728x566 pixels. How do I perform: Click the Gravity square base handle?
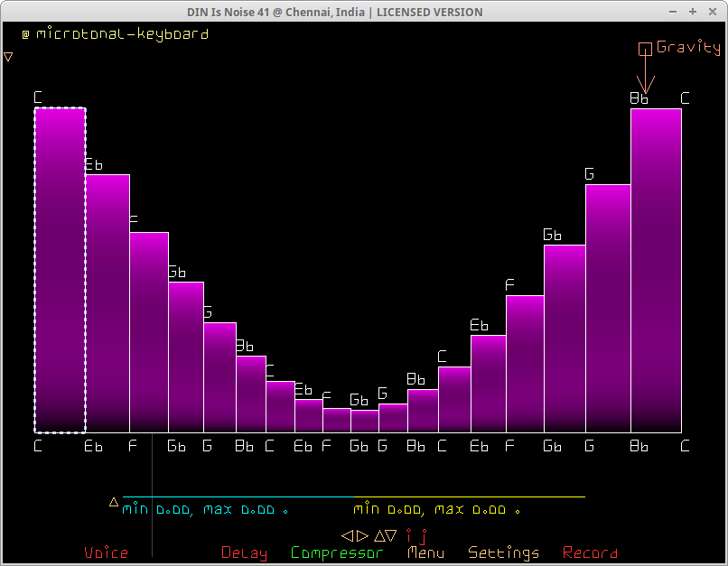[645, 49]
